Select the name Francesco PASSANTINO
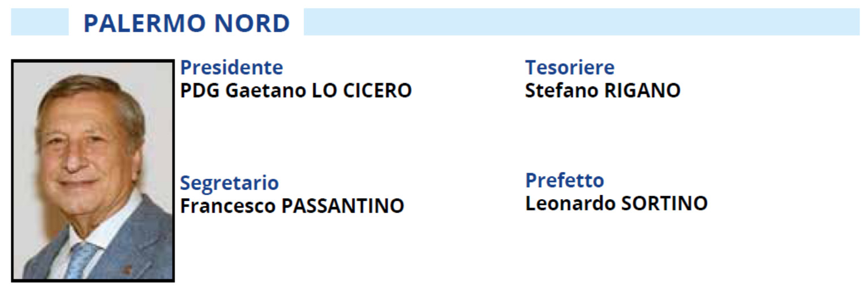This screenshot has width=868, height=293. [x=292, y=206]
